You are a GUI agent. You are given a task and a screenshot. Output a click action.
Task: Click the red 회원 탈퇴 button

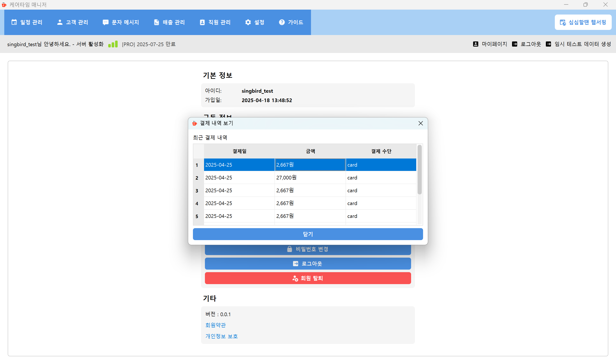pos(308,278)
